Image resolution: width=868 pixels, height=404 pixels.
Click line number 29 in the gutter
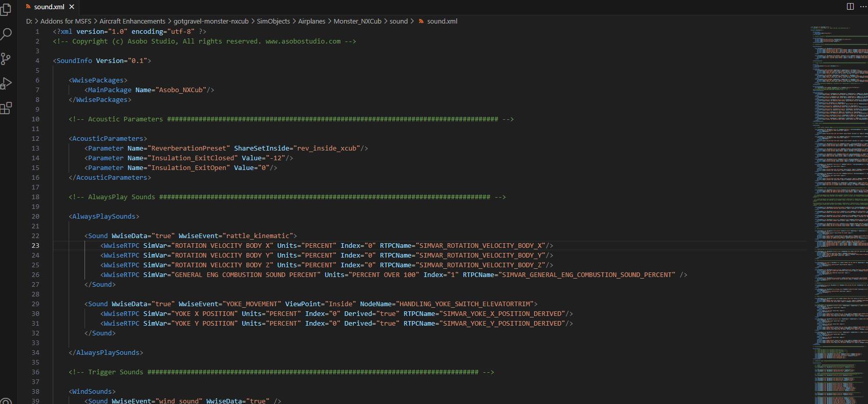[35, 304]
